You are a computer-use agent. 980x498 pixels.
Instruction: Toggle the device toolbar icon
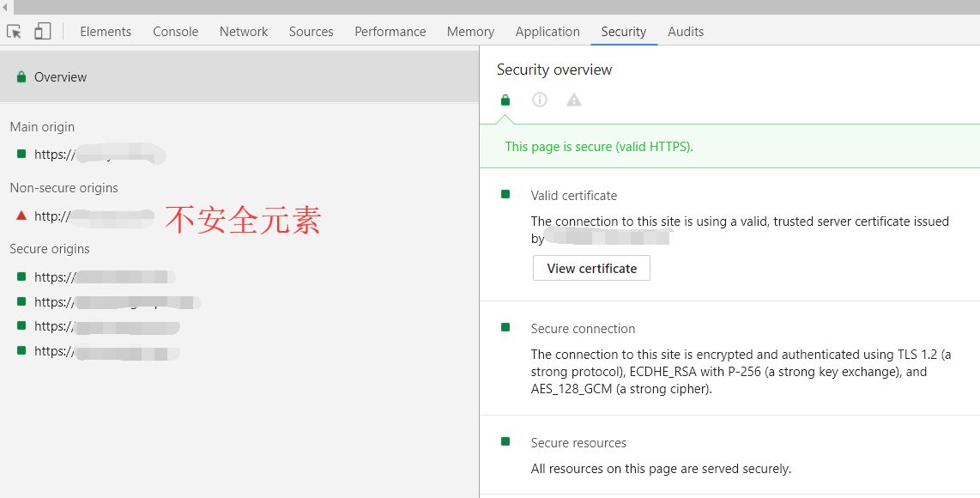coord(42,32)
